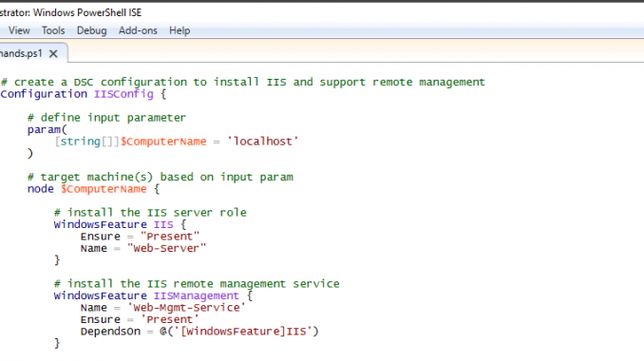Click the '# install the IIS remote management service' comment
Image resolution: width=644 pixels, height=362 pixels.
point(197,283)
